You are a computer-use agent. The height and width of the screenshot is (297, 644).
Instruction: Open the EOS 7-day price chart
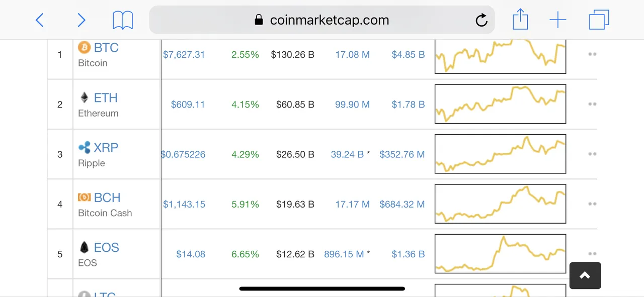tap(501, 254)
